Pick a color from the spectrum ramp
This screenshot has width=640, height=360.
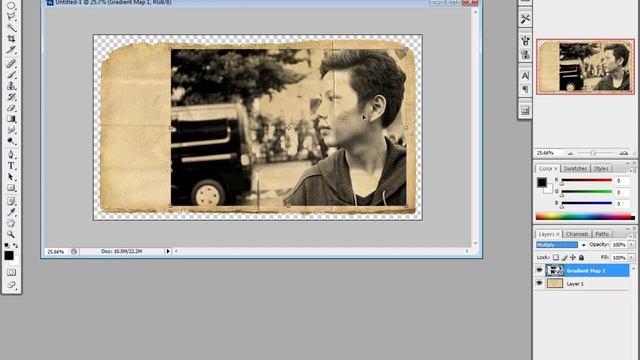(x=585, y=217)
